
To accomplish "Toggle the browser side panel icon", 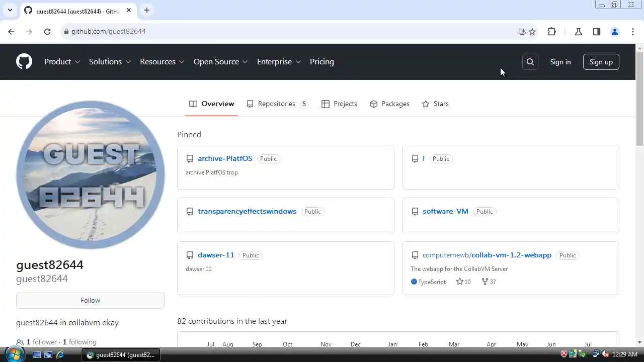I will click(597, 32).
